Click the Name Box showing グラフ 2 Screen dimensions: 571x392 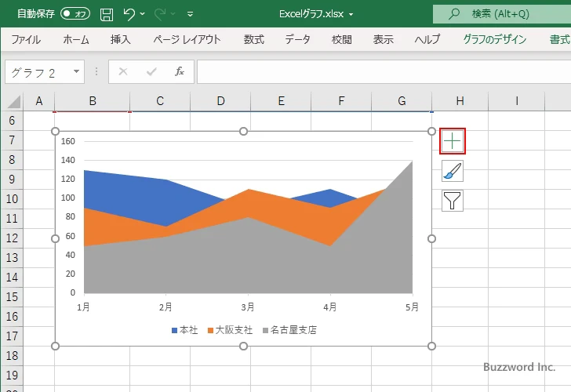pyautogui.click(x=38, y=72)
